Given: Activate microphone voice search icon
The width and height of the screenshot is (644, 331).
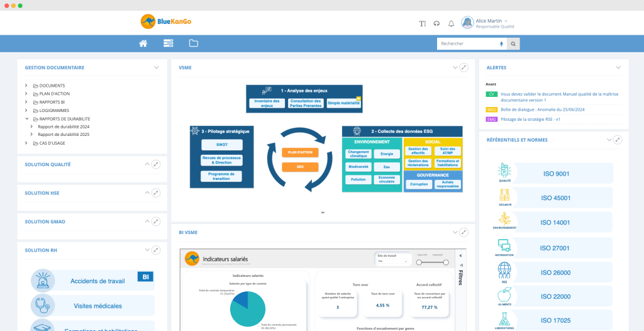Looking at the screenshot, I should [x=501, y=44].
